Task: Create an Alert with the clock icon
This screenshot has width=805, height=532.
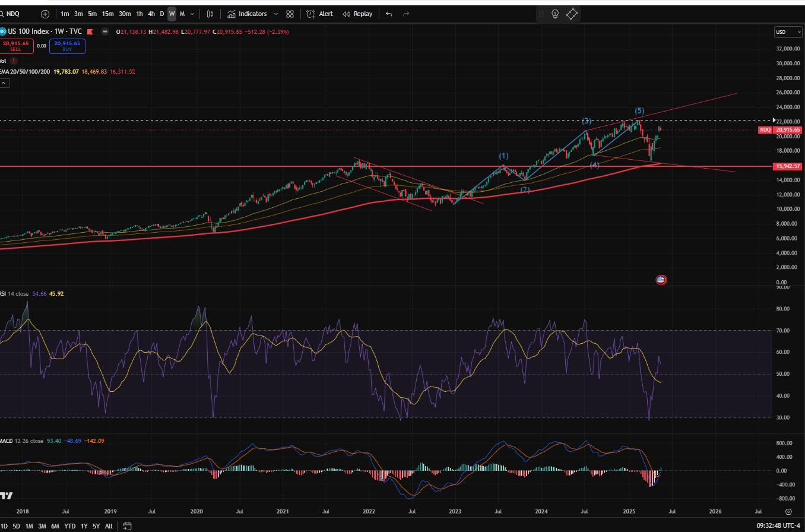Action: [319, 14]
